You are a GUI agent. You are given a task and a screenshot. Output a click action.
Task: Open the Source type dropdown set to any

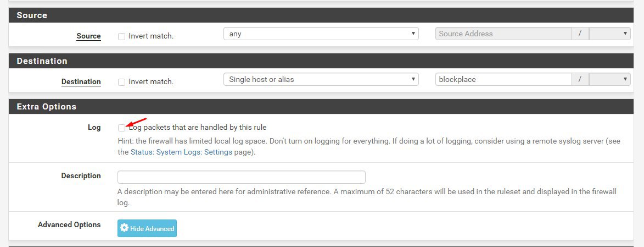pyautogui.click(x=321, y=34)
